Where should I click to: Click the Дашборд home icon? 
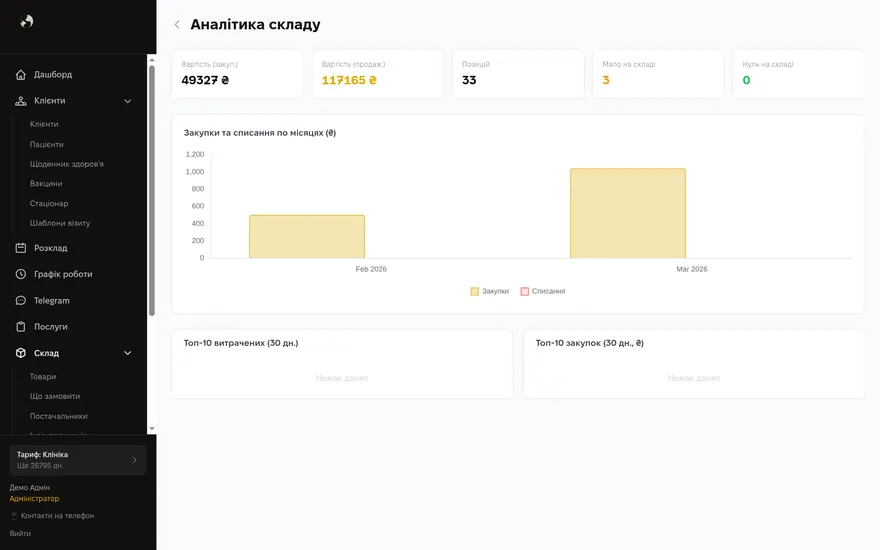pyautogui.click(x=21, y=75)
